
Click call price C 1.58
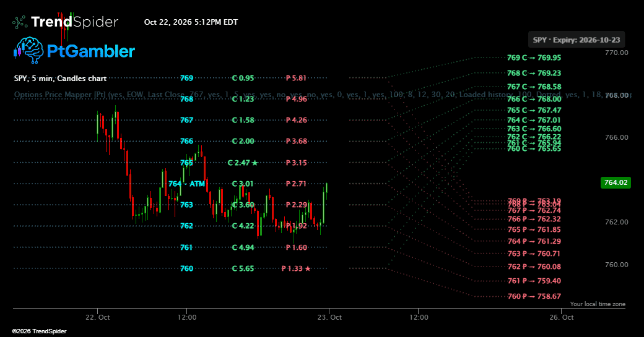(x=243, y=120)
